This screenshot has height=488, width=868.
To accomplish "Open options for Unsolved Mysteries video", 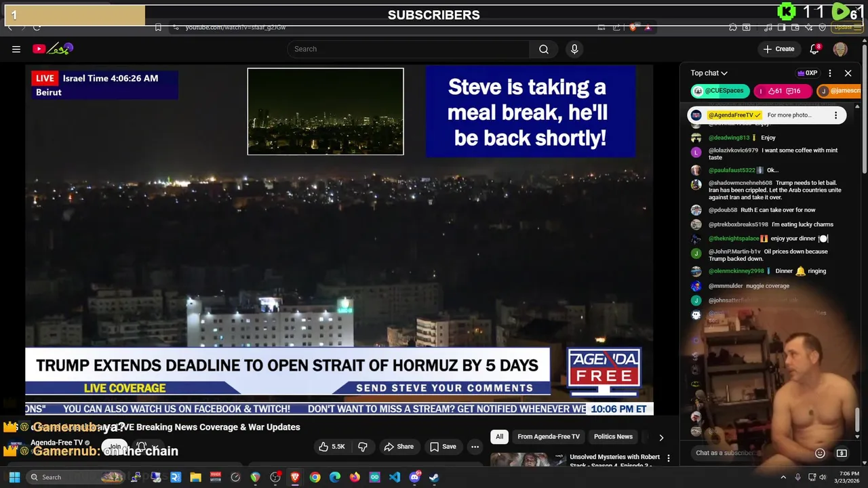I will pyautogui.click(x=669, y=458).
